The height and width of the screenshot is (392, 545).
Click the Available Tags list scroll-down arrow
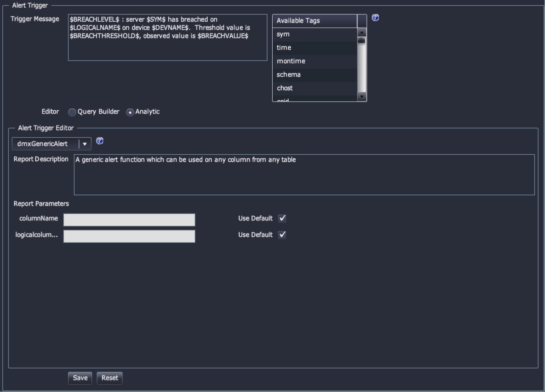362,96
